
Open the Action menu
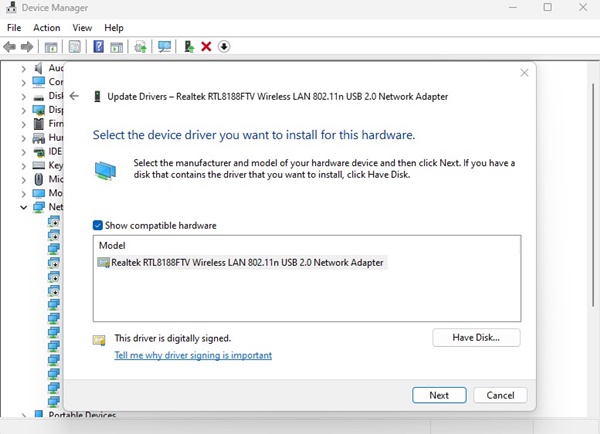(x=47, y=28)
